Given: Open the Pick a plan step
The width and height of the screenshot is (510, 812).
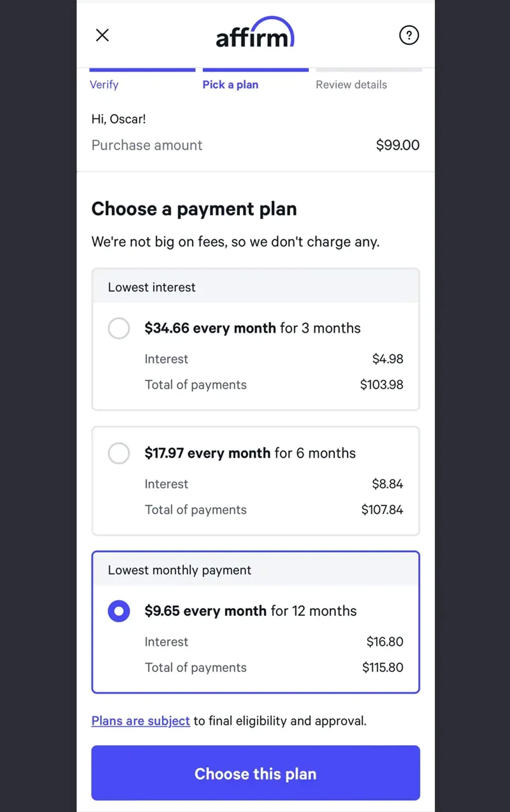Looking at the screenshot, I should coord(230,84).
